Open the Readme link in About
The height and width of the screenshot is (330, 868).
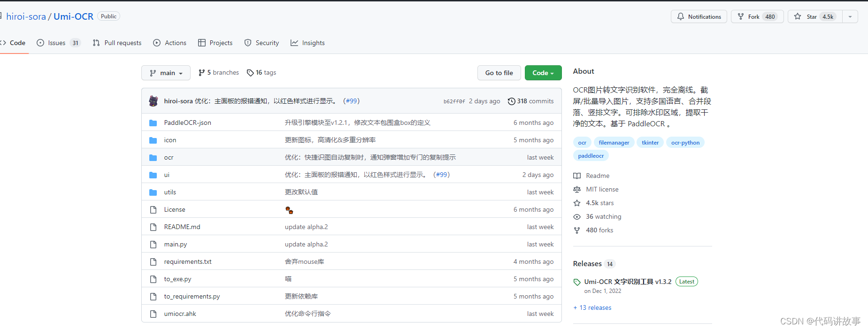(591, 176)
